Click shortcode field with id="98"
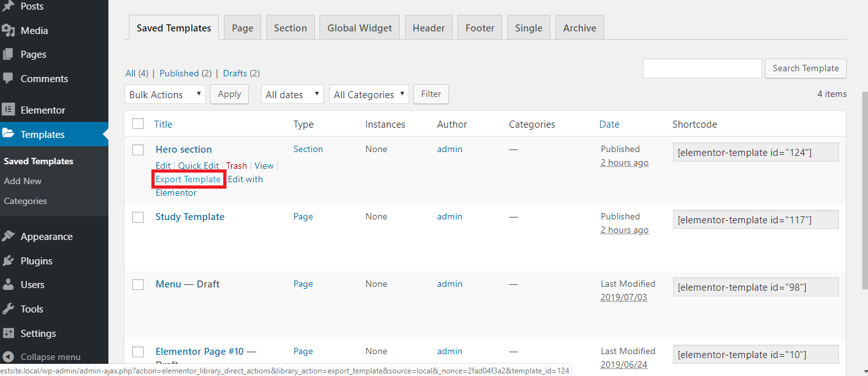The width and height of the screenshot is (868, 376). click(x=756, y=287)
